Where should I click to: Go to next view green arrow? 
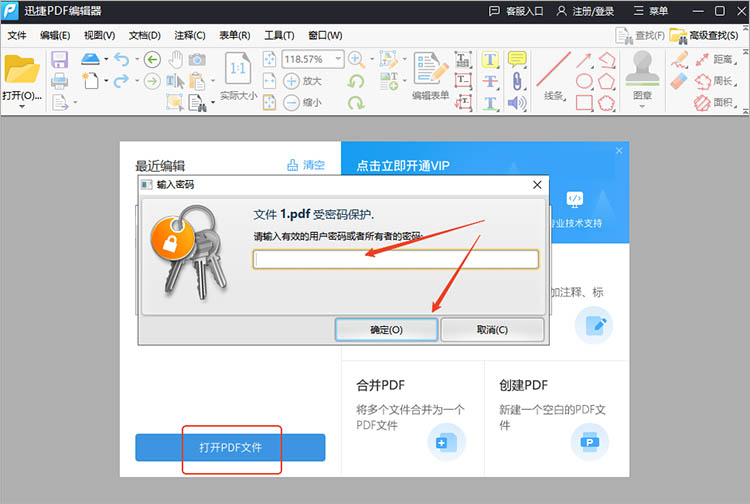(x=152, y=81)
